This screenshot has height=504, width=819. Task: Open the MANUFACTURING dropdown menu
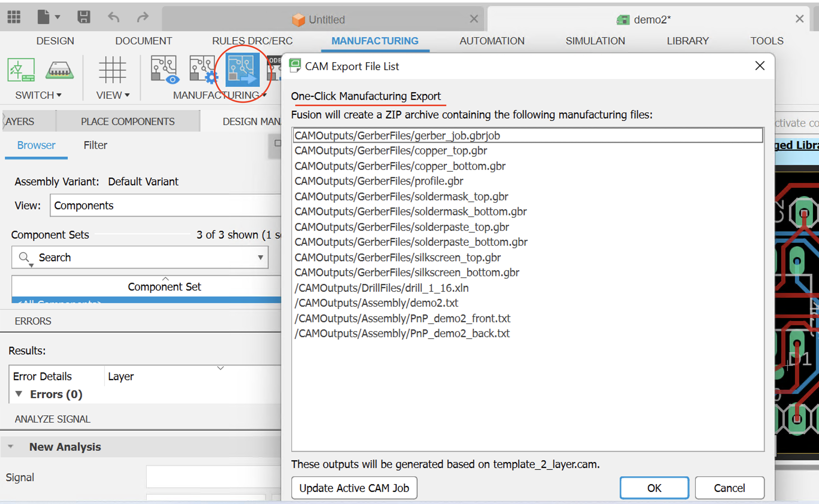220,95
